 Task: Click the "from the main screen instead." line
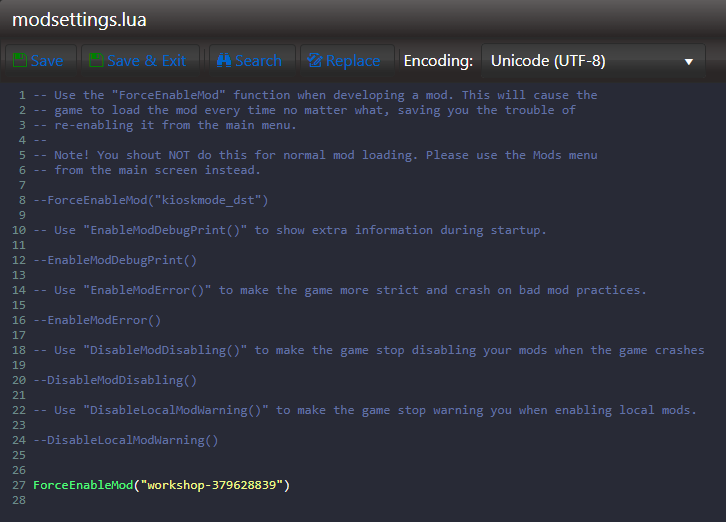[x=147, y=170]
